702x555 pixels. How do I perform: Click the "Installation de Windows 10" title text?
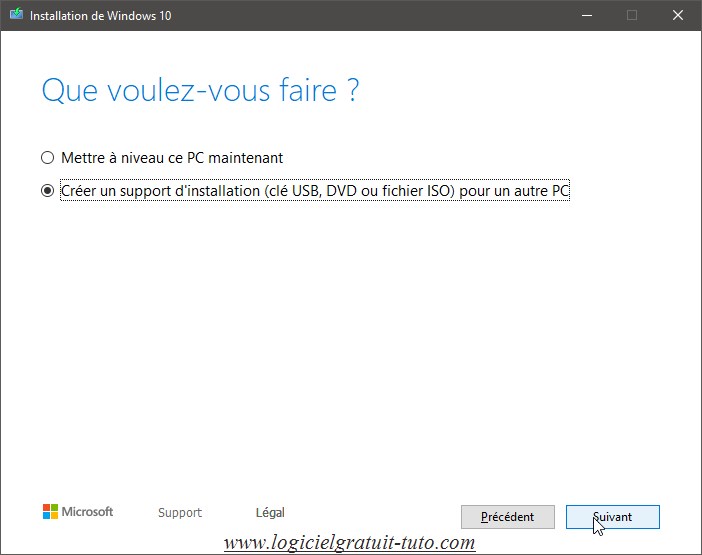click(101, 16)
